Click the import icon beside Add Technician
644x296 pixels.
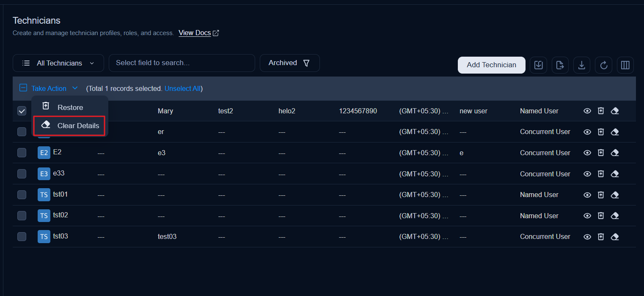click(x=538, y=65)
